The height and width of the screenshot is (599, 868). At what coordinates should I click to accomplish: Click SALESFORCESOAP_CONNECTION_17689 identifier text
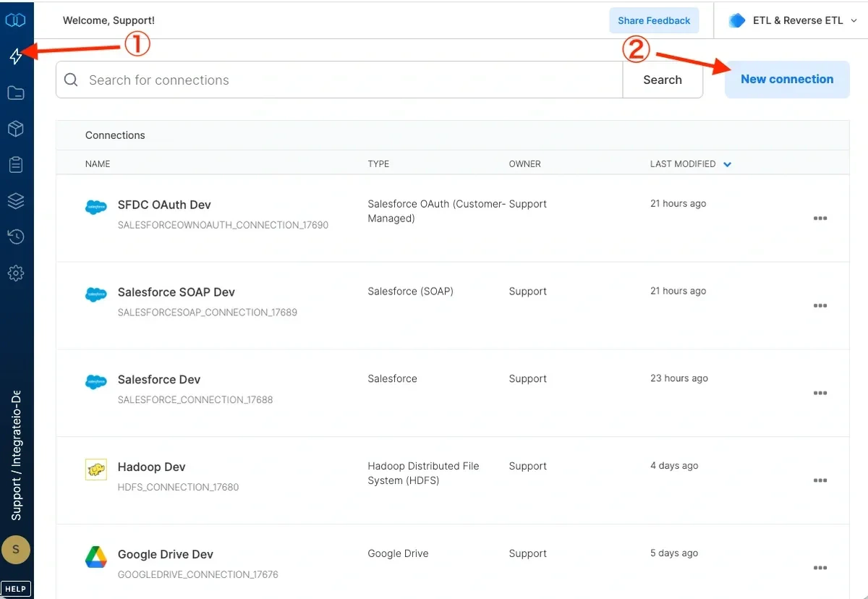point(207,313)
